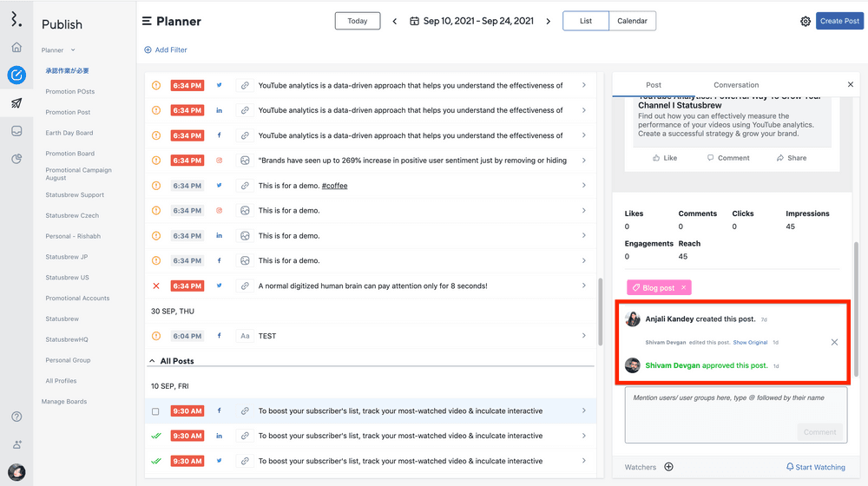Screen dimensions: 868x486
Task: Remove the pink Blog post tag
Action: coord(683,287)
